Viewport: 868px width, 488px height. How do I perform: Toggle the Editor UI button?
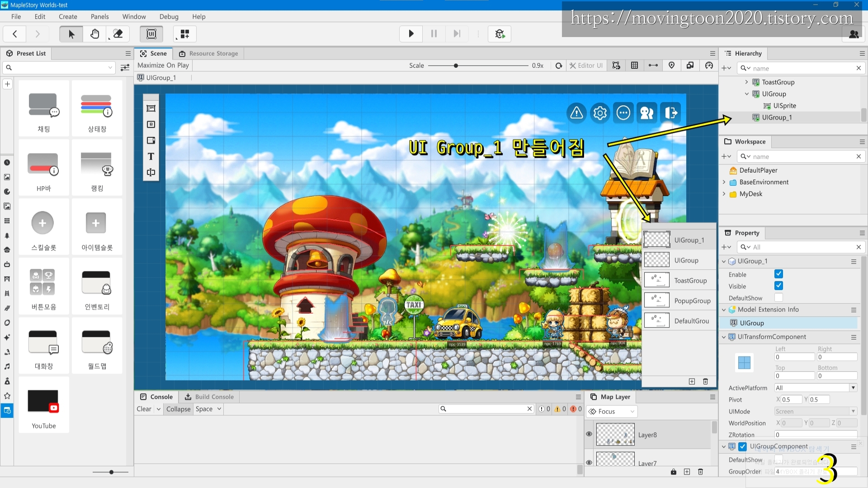coord(586,66)
